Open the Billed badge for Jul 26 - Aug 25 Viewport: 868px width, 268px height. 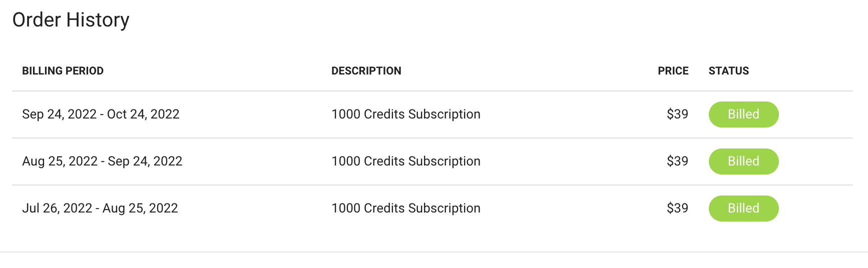(743, 208)
